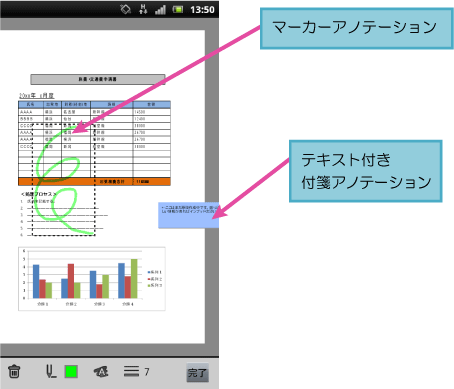Tap the screen rotation status icon
The height and width of the screenshot is (389, 454).
pyautogui.click(x=126, y=9)
